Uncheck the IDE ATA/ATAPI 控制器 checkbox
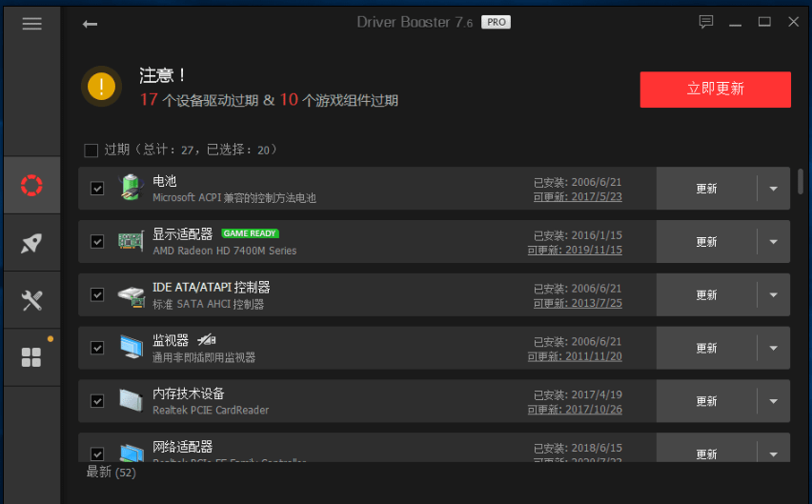Screen dimensions: 812x504 point(97,295)
